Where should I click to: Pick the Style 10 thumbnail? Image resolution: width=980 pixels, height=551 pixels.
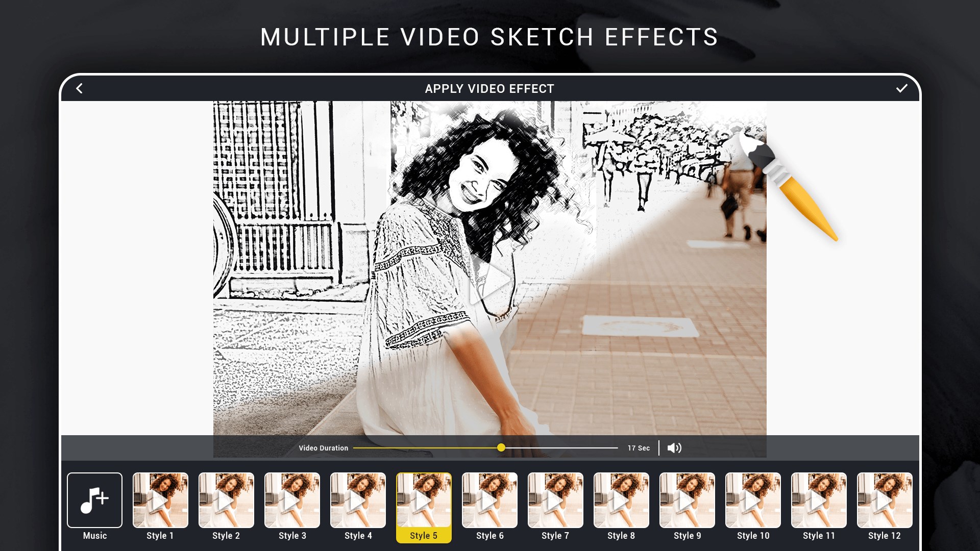[x=753, y=500]
